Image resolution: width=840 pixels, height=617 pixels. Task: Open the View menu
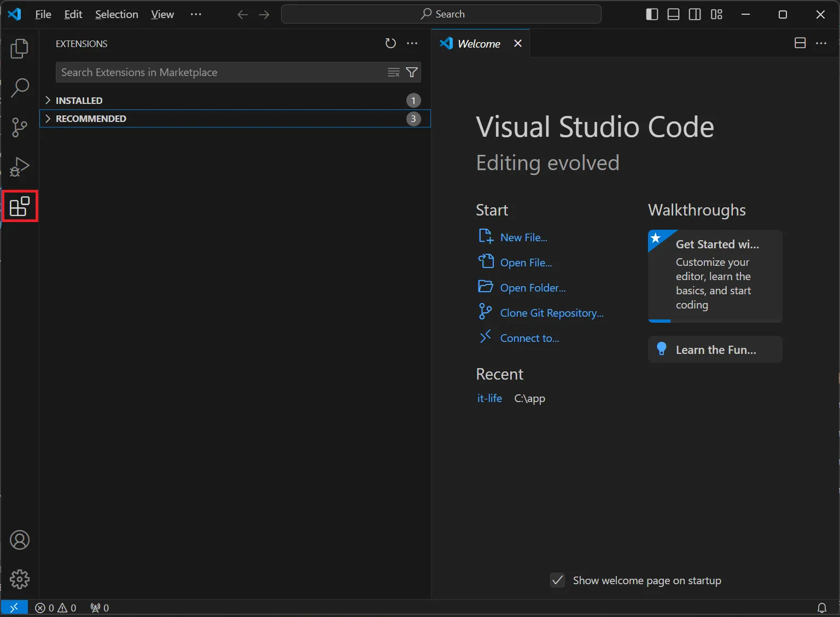point(162,14)
